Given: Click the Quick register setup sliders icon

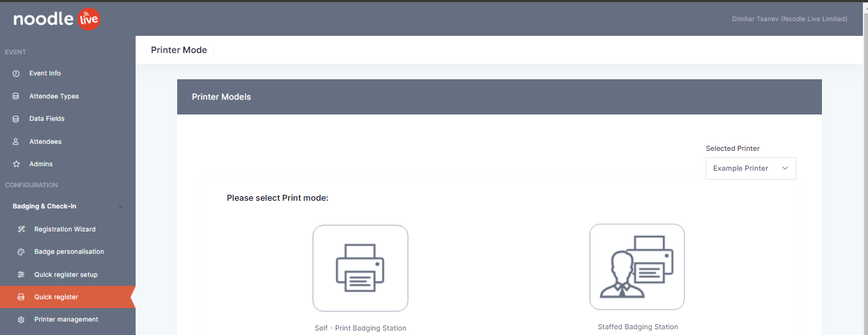Looking at the screenshot, I should coord(21,275).
